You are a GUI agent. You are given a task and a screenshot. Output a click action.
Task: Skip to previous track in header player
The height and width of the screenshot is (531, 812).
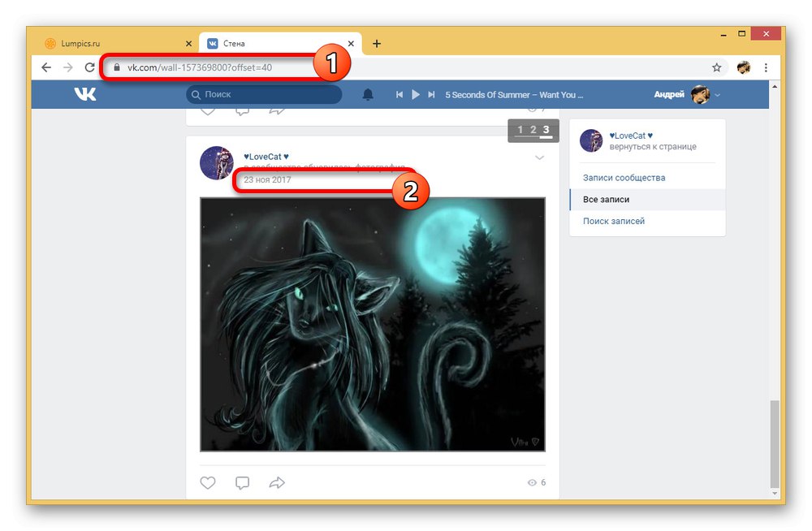point(400,94)
